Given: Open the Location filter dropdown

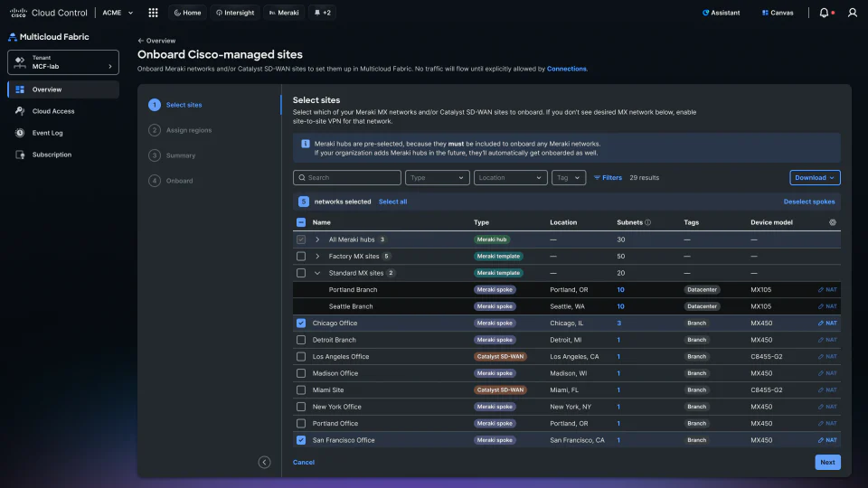Looking at the screenshot, I should [x=510, y=178].
